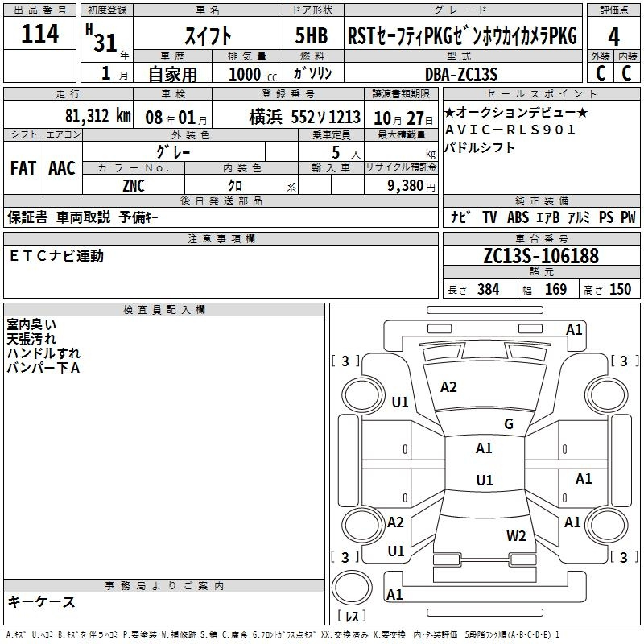644x644 pixels.
Task: Click the sales point パドルシフト
Action: [480, 147]
